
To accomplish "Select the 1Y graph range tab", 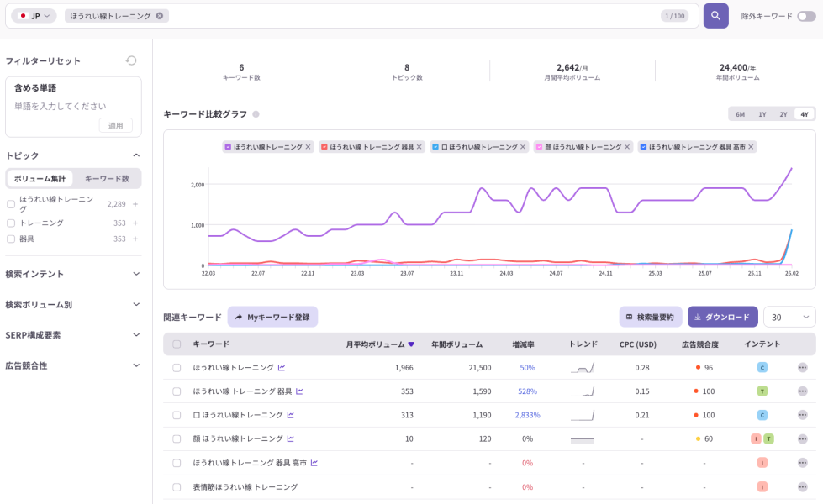I will [x=762, y=114].
